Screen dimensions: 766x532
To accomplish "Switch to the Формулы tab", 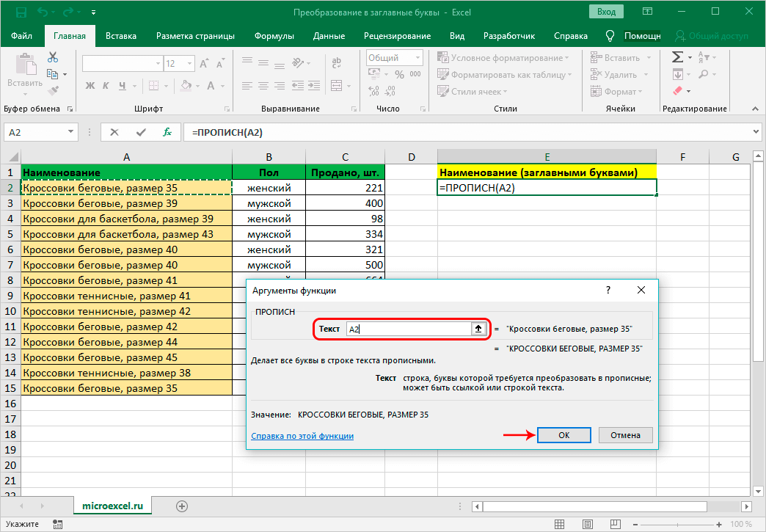I will [274, 36].
